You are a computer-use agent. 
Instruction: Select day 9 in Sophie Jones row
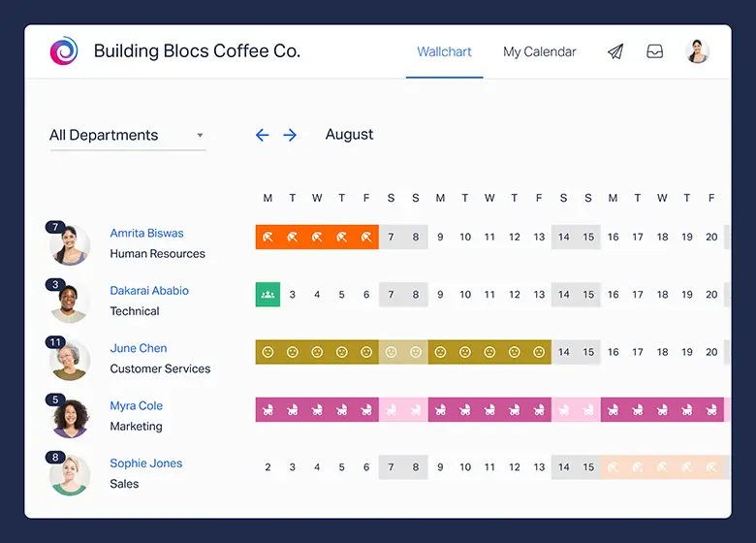point(440,467)
